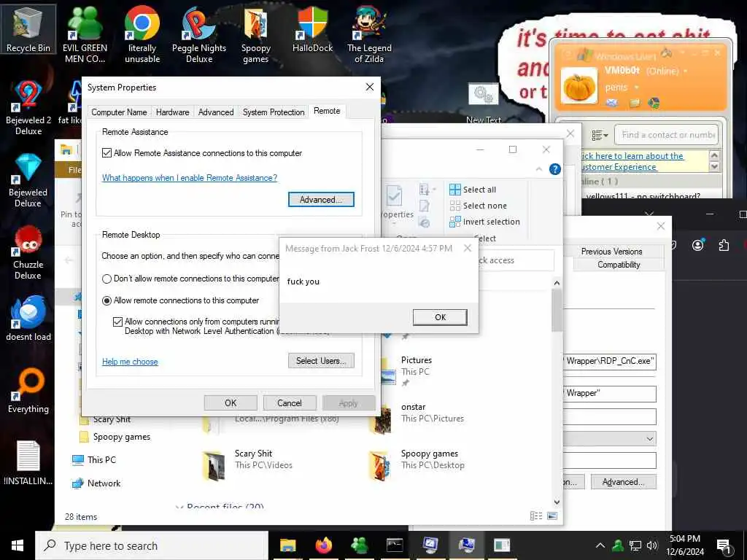The image size is (747, 560).
Task: Open the Help me choose link
Action: 130,362
